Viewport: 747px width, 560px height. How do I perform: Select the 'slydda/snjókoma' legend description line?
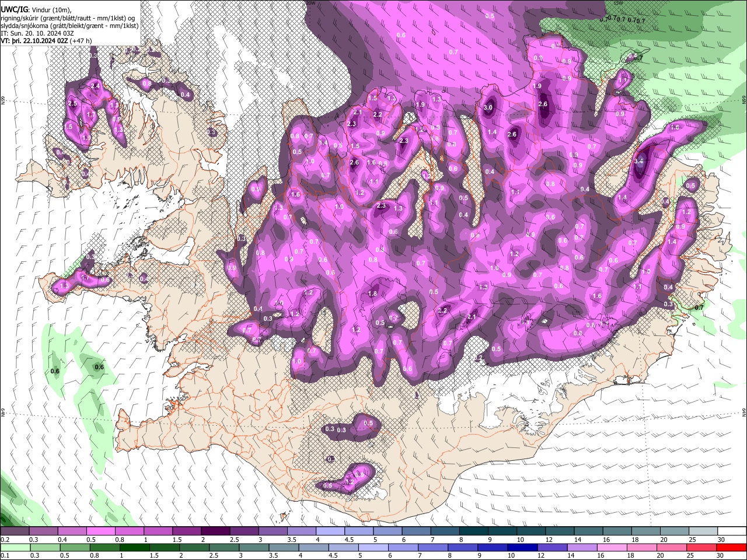69,26
